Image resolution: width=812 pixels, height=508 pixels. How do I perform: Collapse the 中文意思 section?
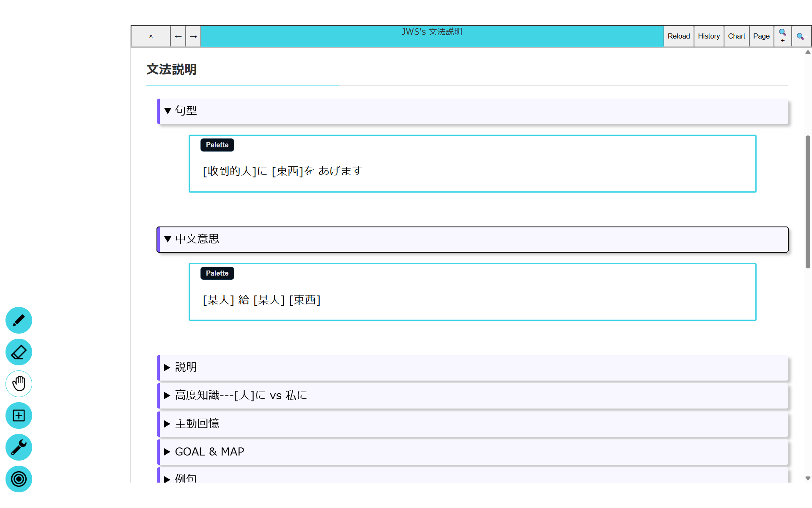197,240
